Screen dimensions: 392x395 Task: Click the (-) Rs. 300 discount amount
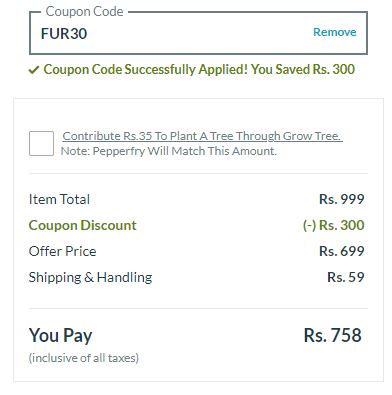point(333,225)
